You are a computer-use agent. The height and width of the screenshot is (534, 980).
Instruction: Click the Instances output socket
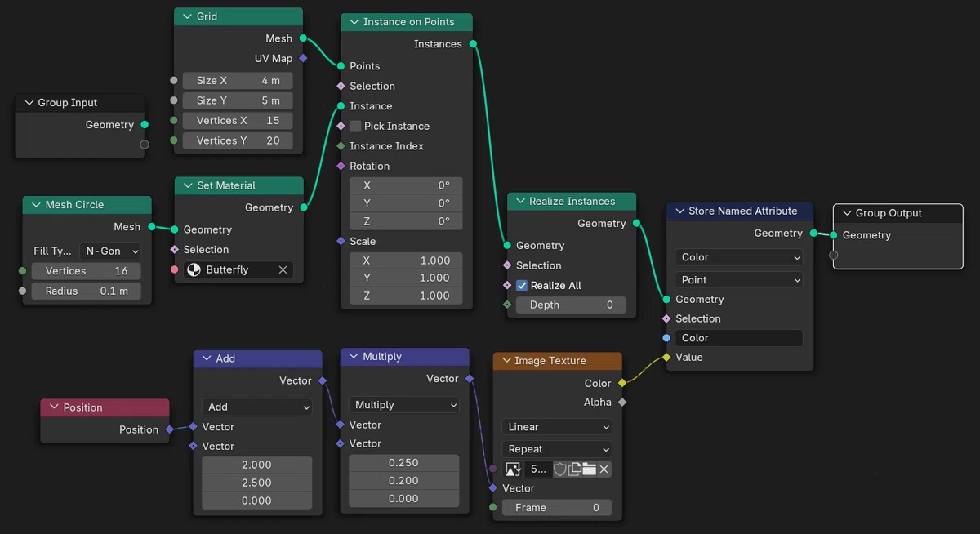click(473, 44)
